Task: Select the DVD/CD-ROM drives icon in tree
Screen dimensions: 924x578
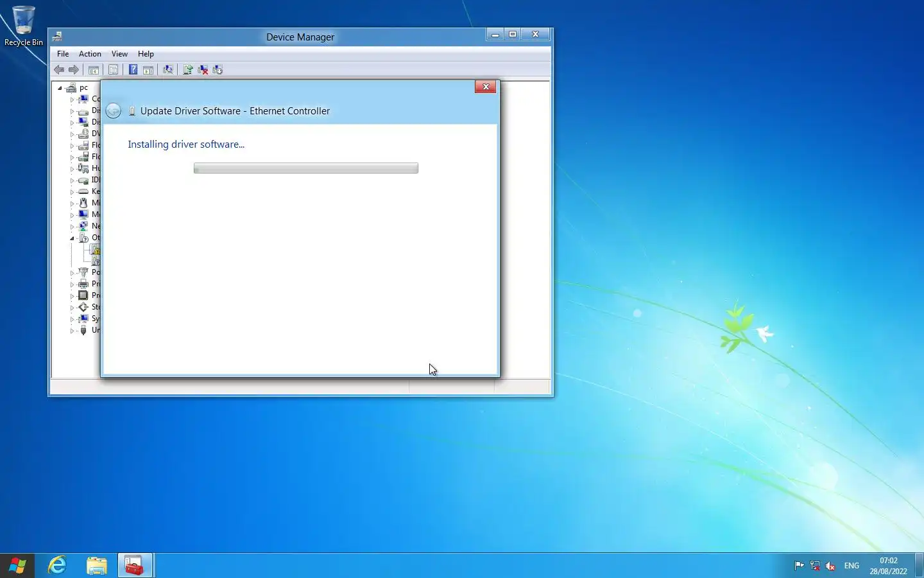Action: coord(83,134)
